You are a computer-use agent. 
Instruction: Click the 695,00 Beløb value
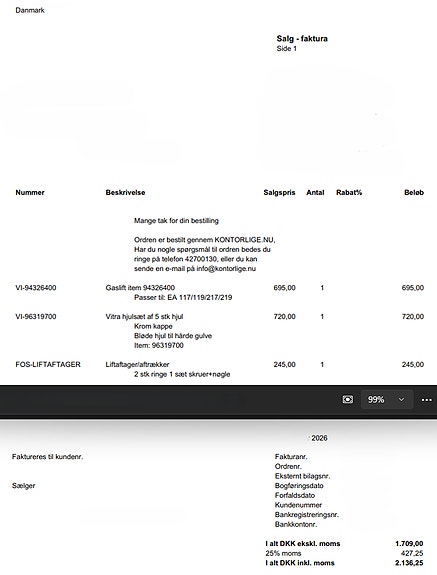pos(413,288)
